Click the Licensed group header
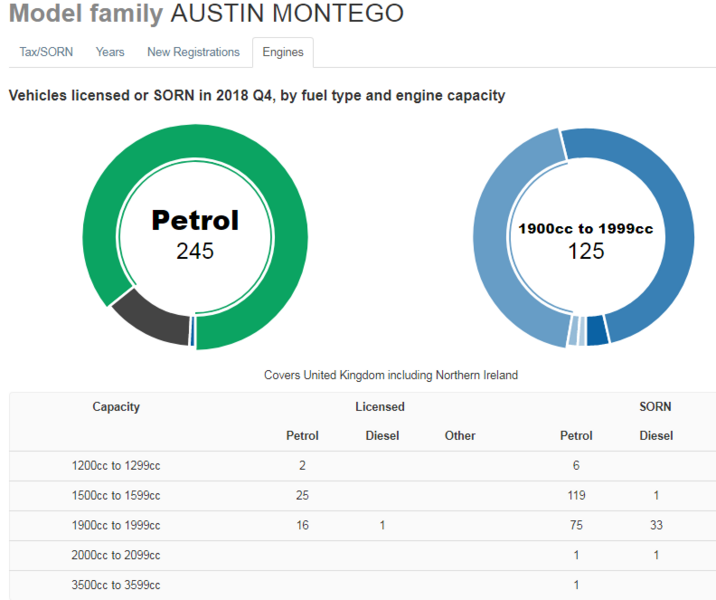This screenshot has width=716, height=600. (380, 407)
